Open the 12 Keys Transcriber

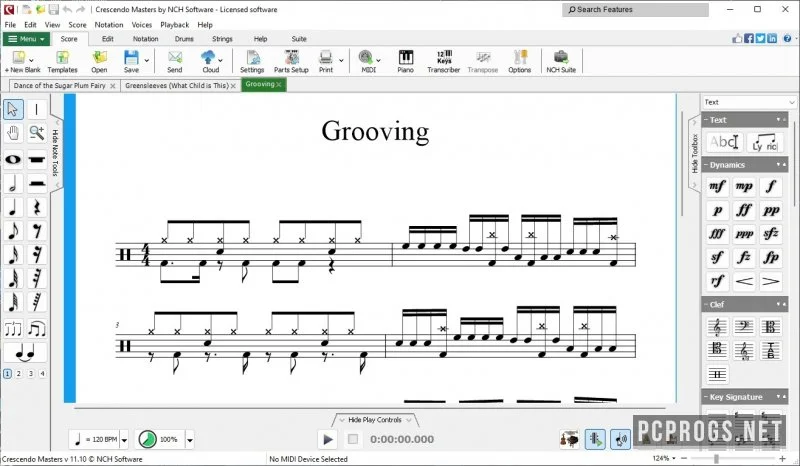click(443, 62)
